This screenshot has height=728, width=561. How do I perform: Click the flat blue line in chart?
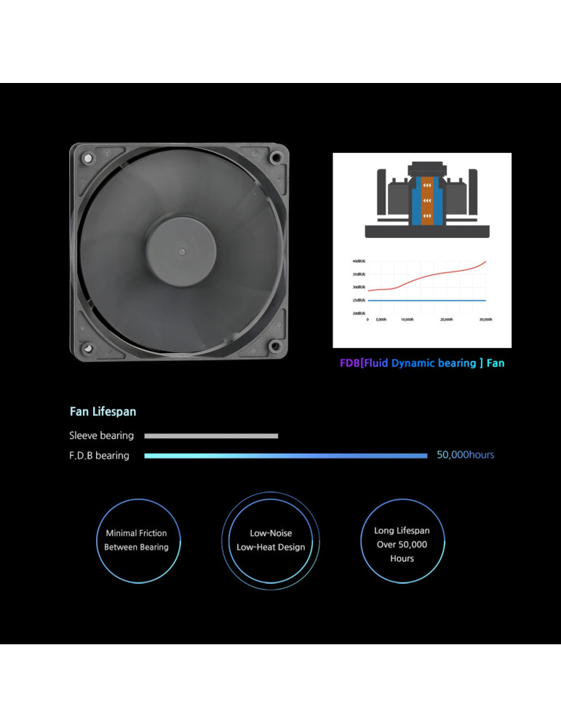pyautogui.click(x=426, y=300)
